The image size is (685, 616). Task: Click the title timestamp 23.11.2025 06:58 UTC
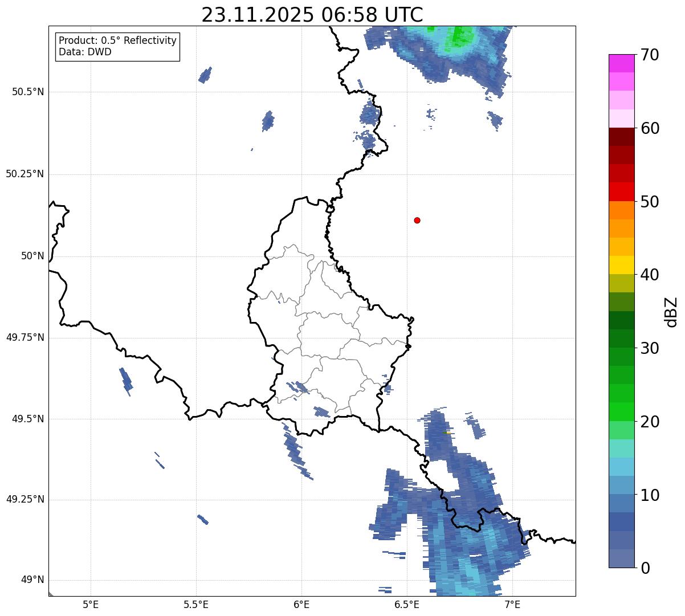point(312,15)
